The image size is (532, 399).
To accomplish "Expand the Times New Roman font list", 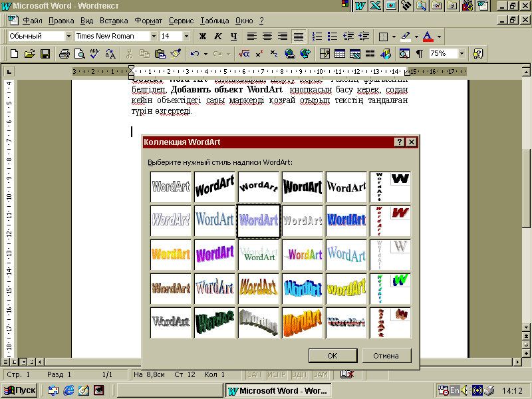I will 154,36.
